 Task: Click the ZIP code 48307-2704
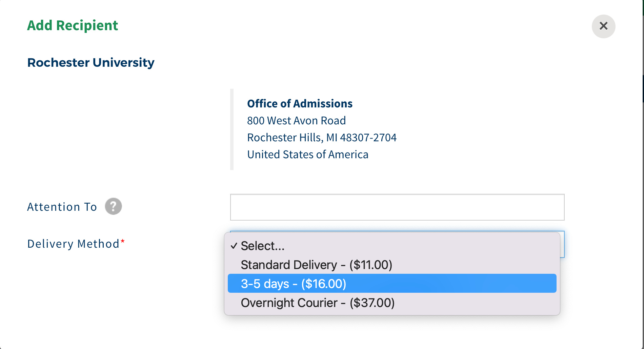(x=368, y=138)
